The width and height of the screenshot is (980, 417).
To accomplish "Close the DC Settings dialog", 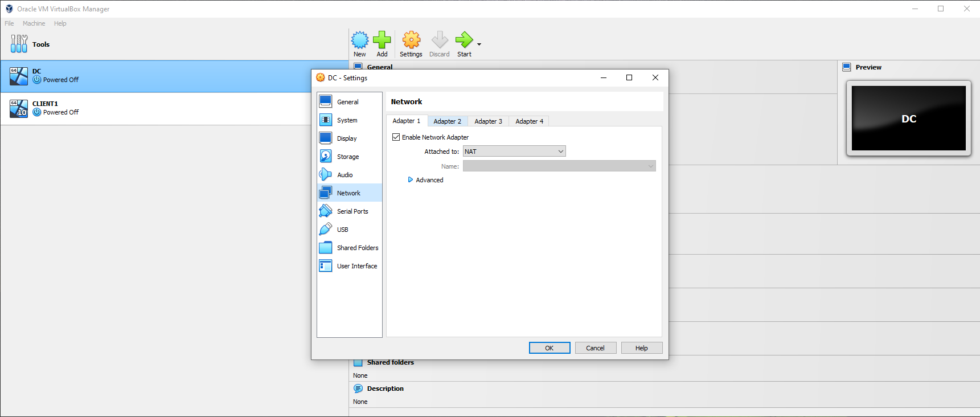I will coord(655,77).
